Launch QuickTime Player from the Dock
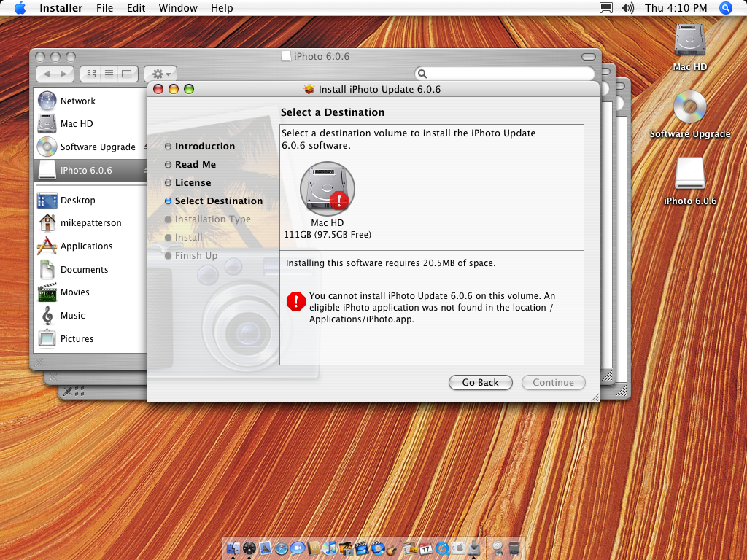Image resolution: width=747 pixels, height=560 pixels. pyautogui.click(x=442, y=548)
